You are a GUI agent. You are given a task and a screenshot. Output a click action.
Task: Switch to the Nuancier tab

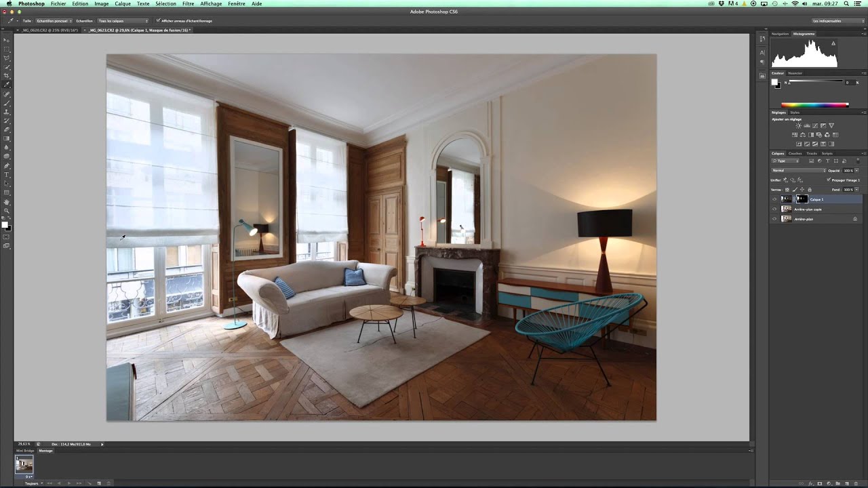(x=795, y=73)
